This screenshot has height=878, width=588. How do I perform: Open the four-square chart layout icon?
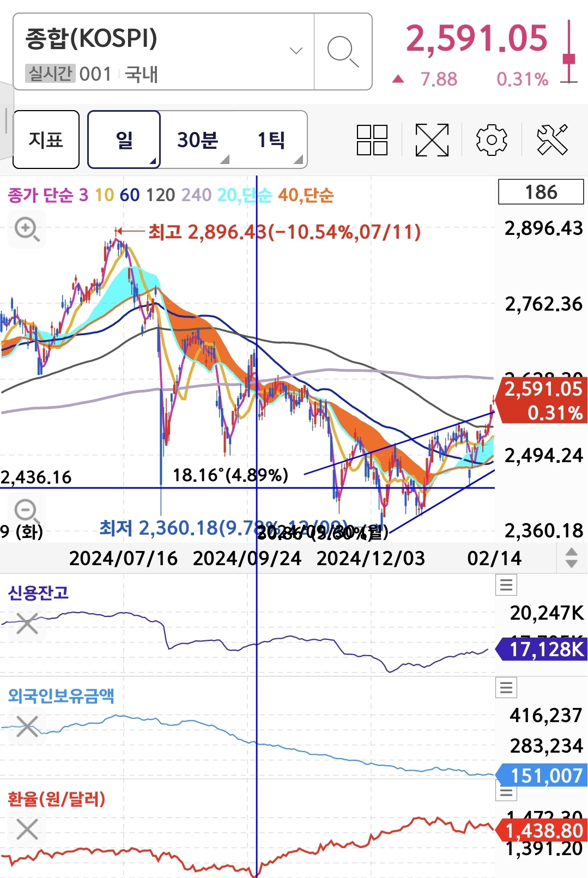[372, 140]
